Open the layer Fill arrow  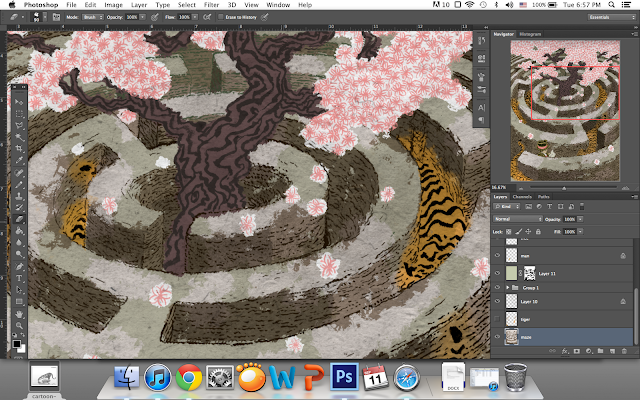pyautogui.click(x=580, y=231)
